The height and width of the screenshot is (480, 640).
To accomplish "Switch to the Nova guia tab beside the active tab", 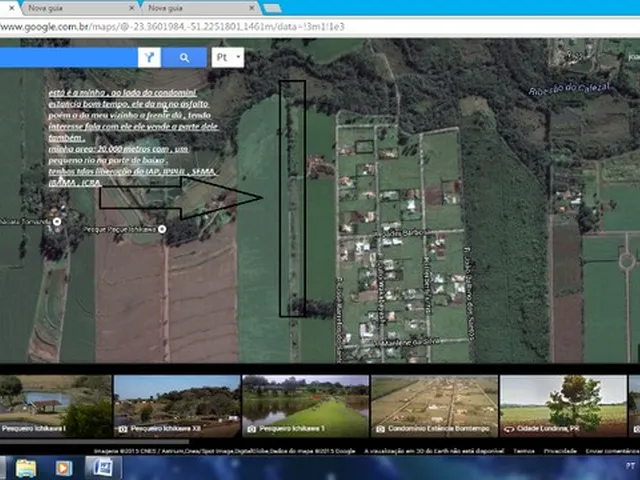I will tap(80, 8).
